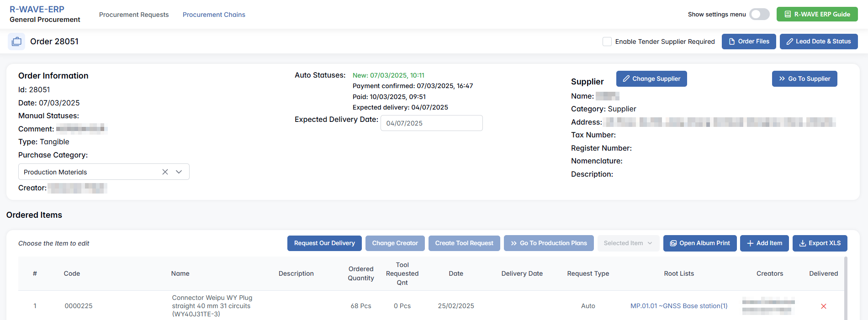Open Album Print view

point(699,243)
